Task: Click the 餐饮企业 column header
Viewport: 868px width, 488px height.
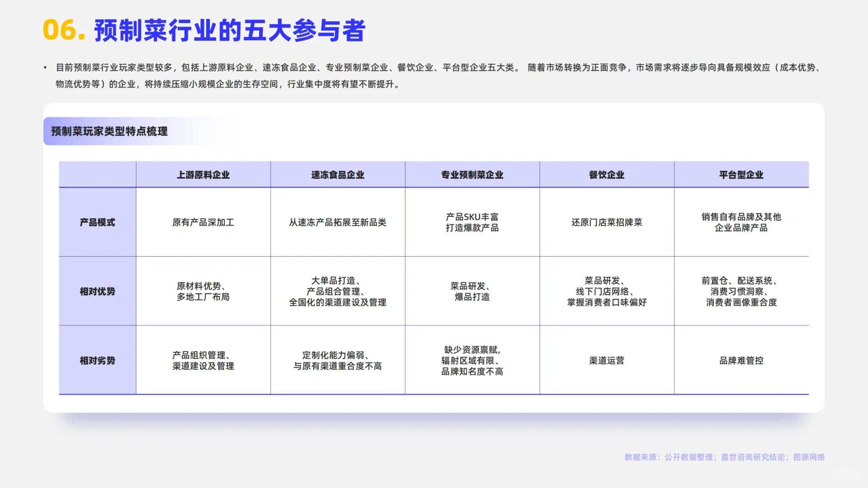Action: [606, 175]
